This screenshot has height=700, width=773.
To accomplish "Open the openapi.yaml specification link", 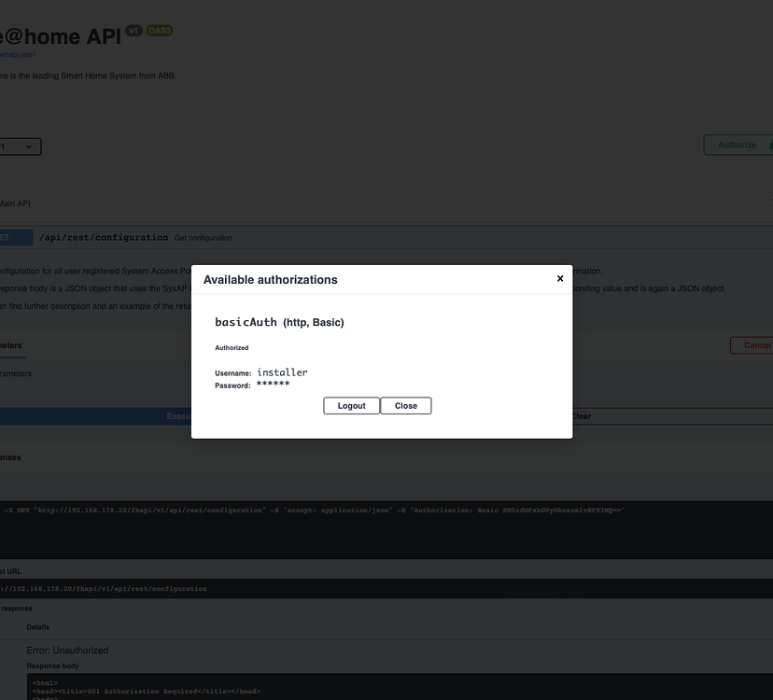I will [x=15, y=54].
